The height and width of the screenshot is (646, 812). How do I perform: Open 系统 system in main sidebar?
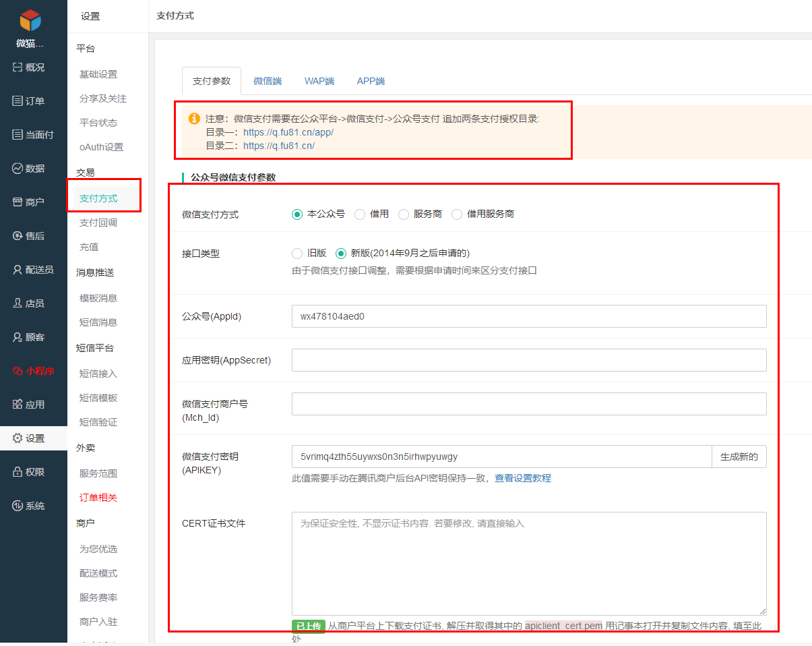28,506
